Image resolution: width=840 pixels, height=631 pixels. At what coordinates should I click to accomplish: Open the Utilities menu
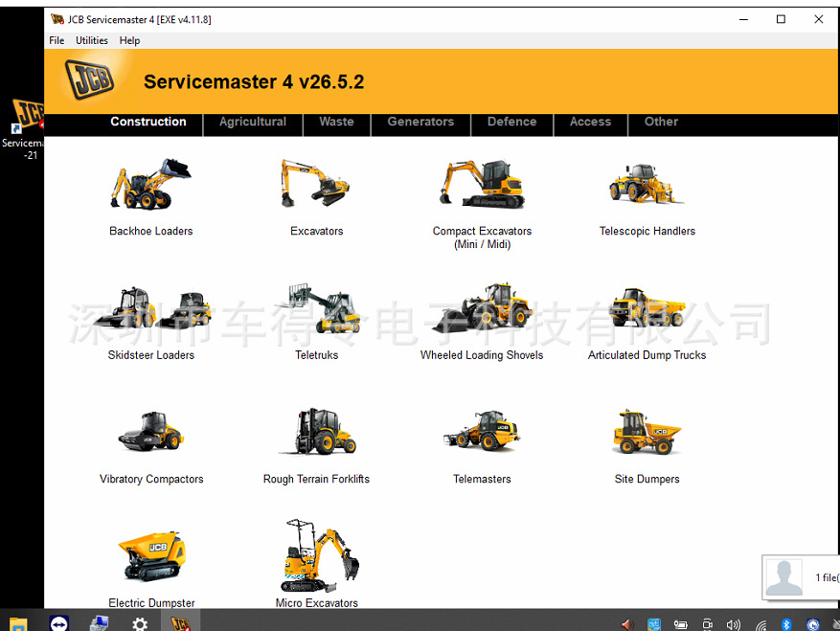[x=92, y=40]
